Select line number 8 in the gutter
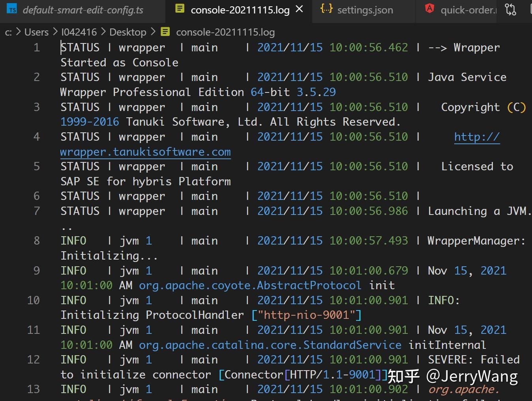 pyautogui.click(x=37, y=241)
